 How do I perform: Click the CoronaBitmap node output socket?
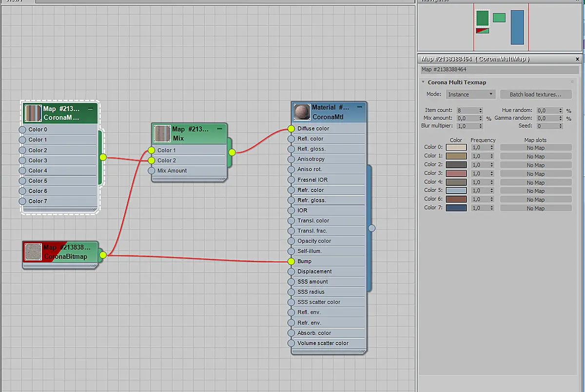coord(103,255)
